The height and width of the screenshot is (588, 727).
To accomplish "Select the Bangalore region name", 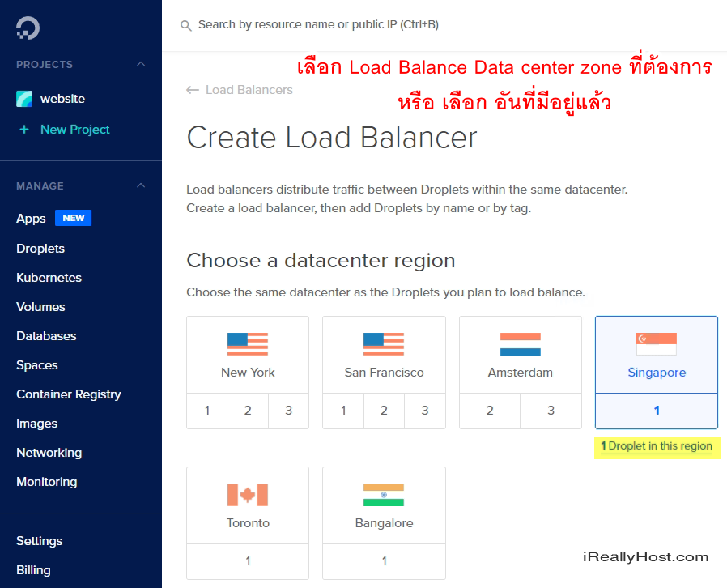I will tap(384, 523).
